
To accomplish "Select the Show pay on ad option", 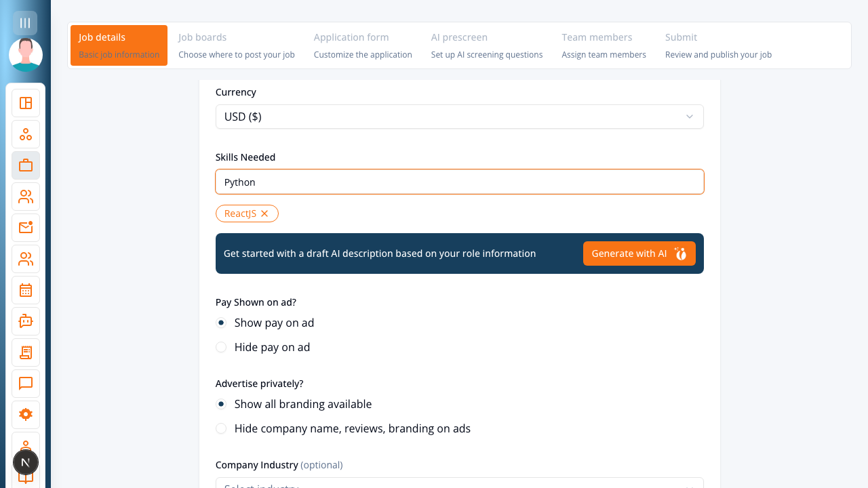I will pos(221,323).
